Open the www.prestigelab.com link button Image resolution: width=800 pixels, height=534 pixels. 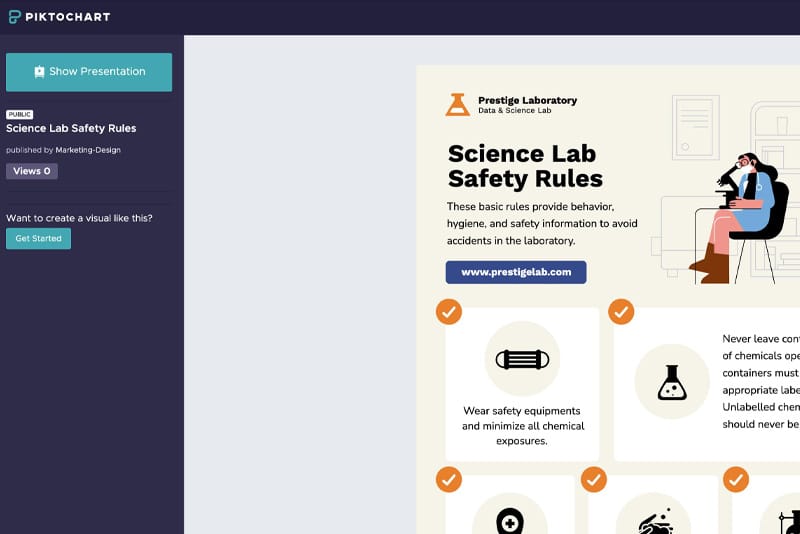516,272
